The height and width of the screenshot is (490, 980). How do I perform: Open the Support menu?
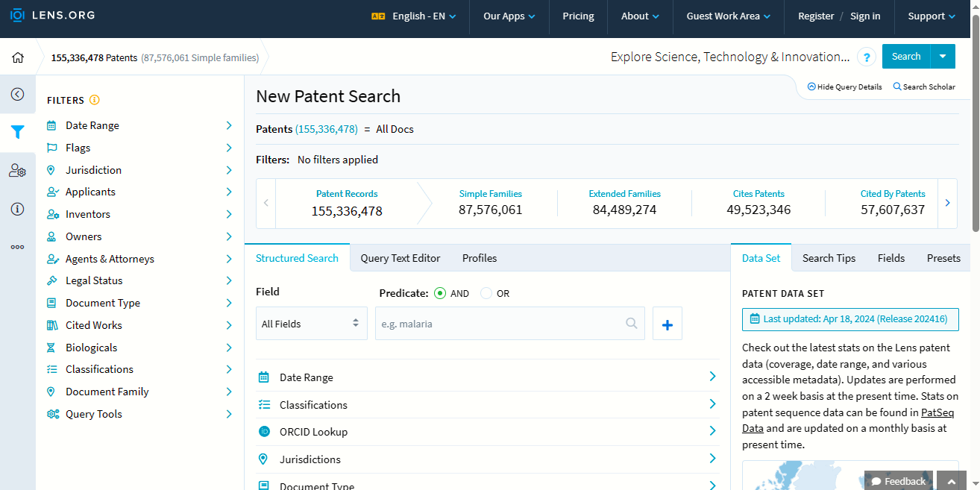tap(932, 16)
